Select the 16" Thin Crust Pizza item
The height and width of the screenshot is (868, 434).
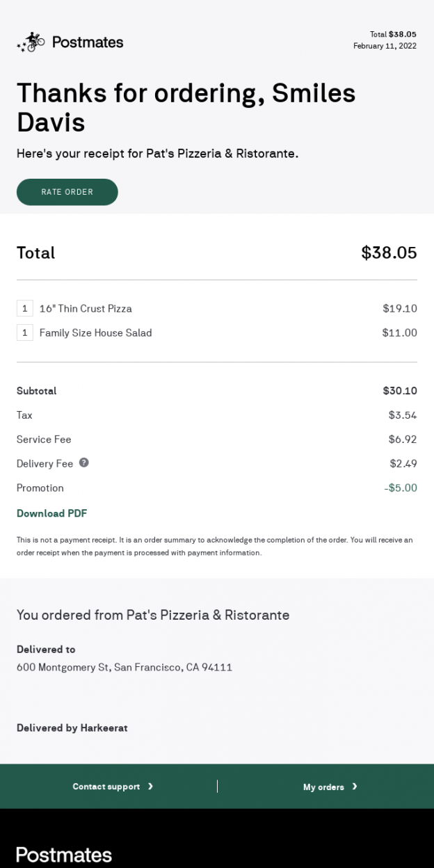point(86,308)
